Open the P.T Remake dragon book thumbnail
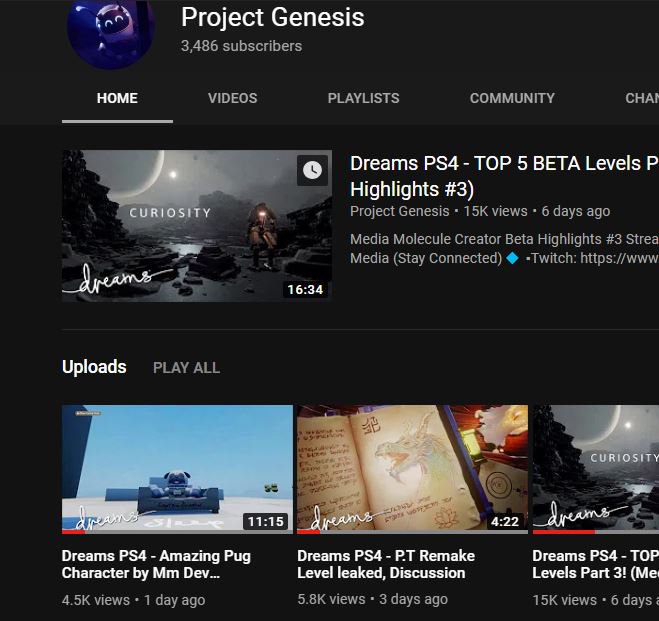 pyautogui.click(x=412, y=469)
